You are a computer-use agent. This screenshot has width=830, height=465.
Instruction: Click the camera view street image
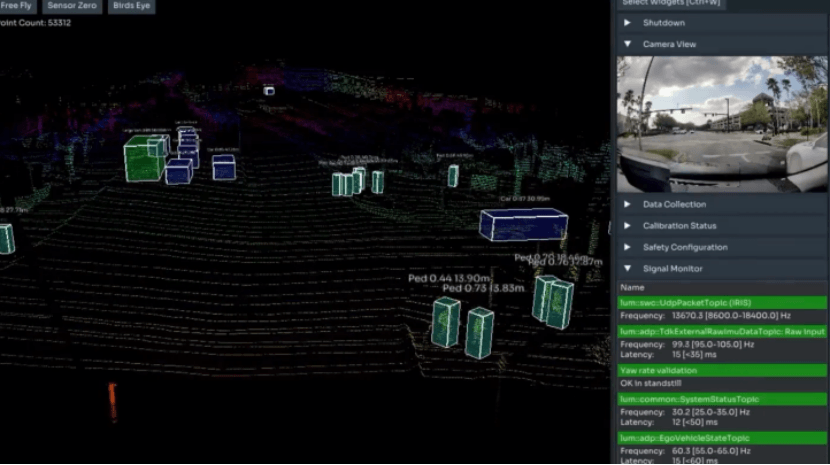click(x=722, y=123)
